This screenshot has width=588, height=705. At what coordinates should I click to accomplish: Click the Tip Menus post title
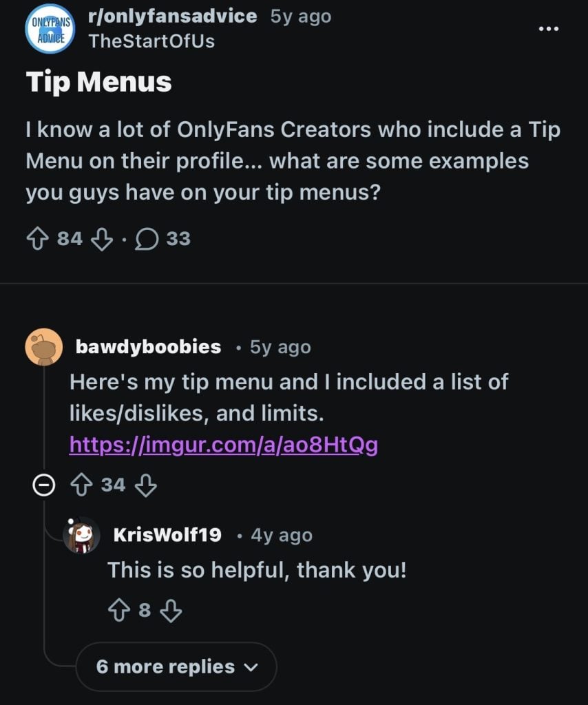[99, 82]
